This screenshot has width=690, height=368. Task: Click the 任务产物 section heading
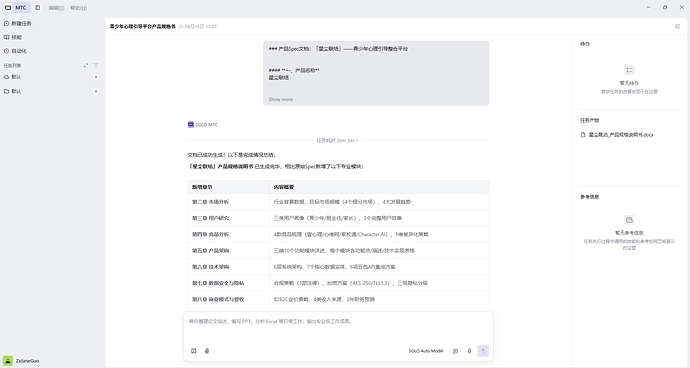(x=590, y=120)
